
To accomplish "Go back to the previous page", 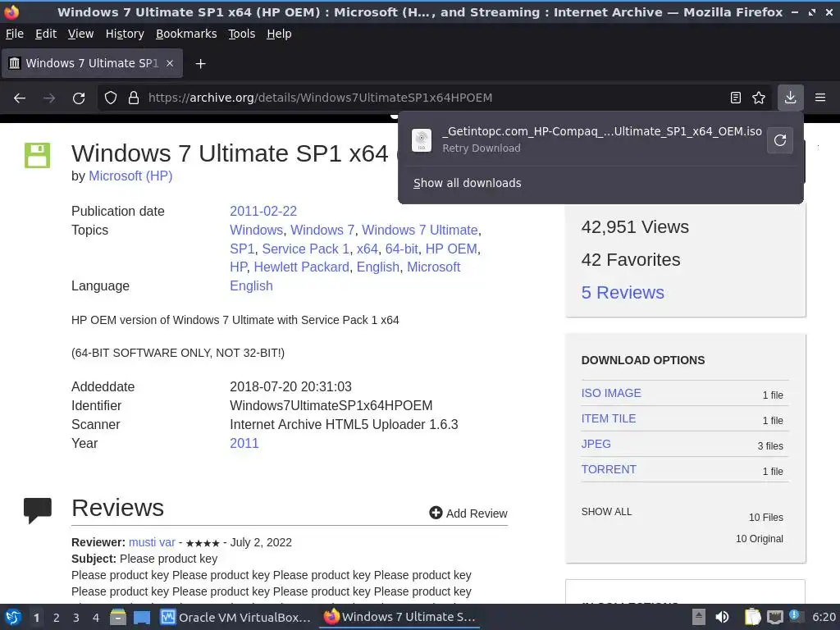I will point(20,98).
